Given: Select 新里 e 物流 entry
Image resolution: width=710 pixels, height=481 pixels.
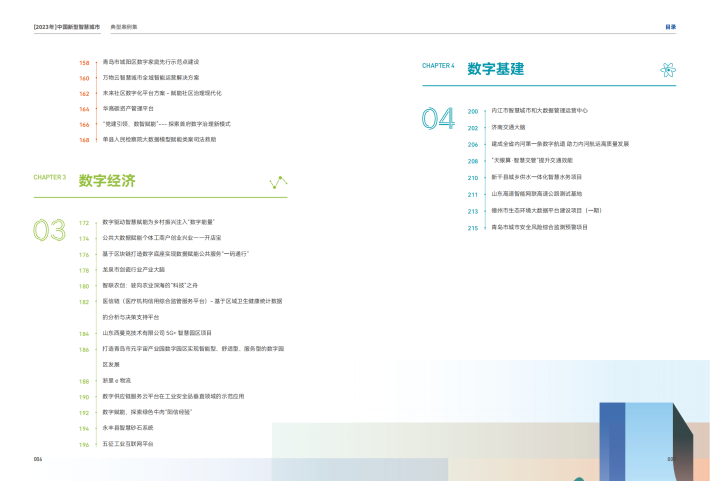Looking at the screenshot, I should point(117,381).
